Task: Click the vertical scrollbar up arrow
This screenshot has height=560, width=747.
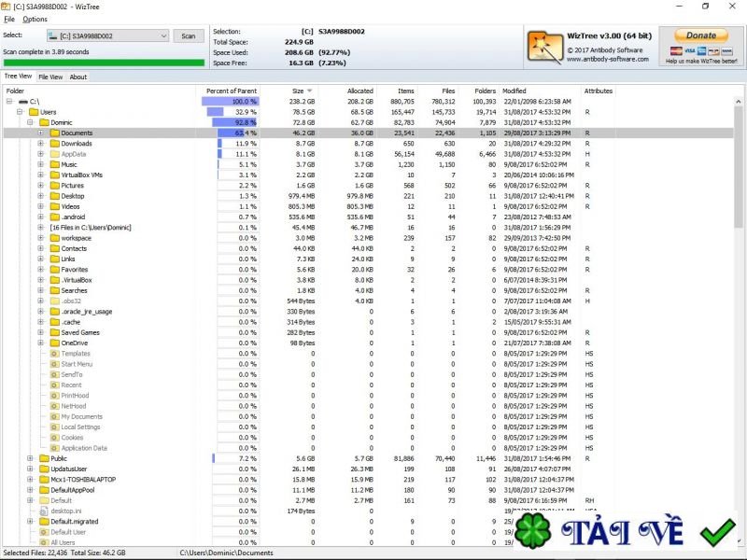Action: click(738, 101)
